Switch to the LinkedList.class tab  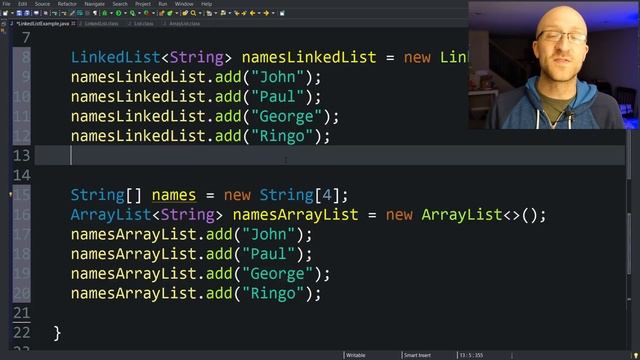coord(101,24)
